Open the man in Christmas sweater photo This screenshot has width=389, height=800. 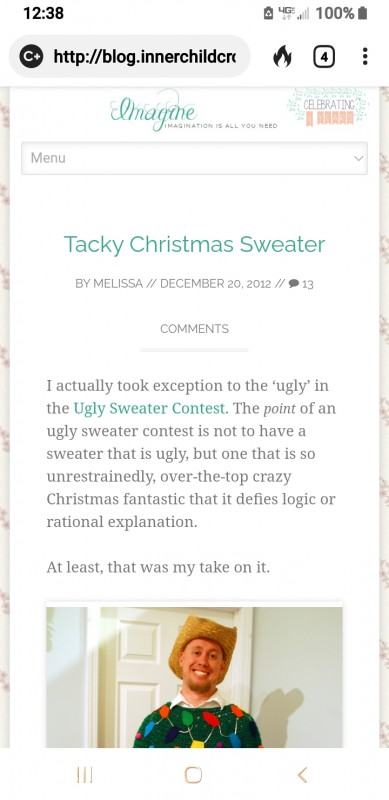(194, 677)
